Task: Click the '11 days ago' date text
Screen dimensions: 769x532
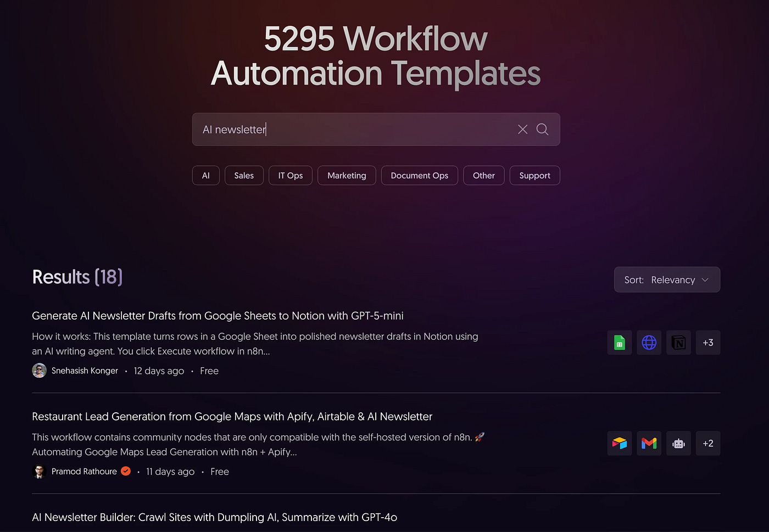Action: (170, 472)
